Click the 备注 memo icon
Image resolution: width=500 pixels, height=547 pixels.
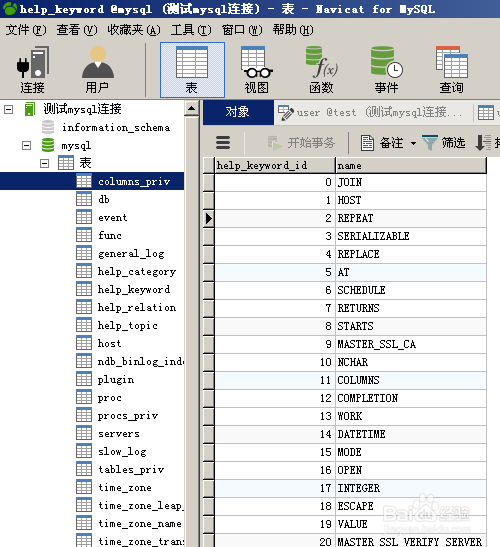[x=367, y=143]
